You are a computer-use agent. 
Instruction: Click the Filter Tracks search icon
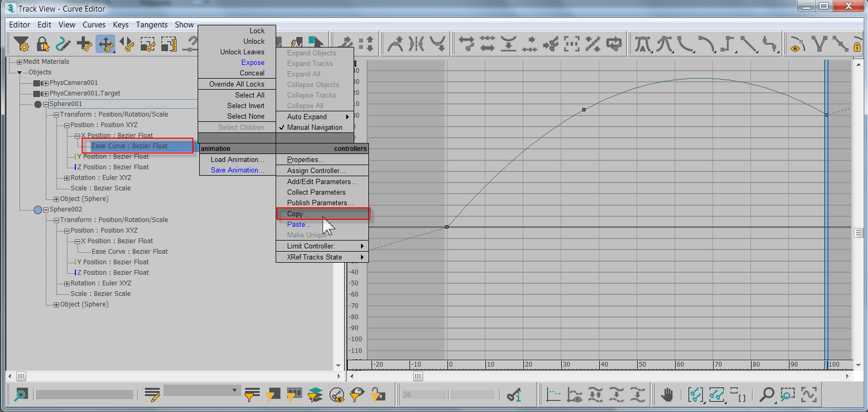pyautogui.click(x=21, y=394)
